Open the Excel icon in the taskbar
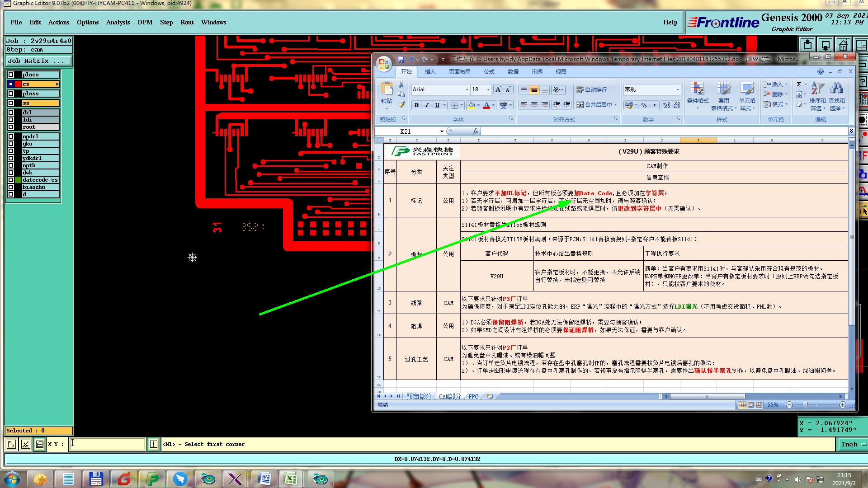Screen dimensions: 868x488 (290, 479)
